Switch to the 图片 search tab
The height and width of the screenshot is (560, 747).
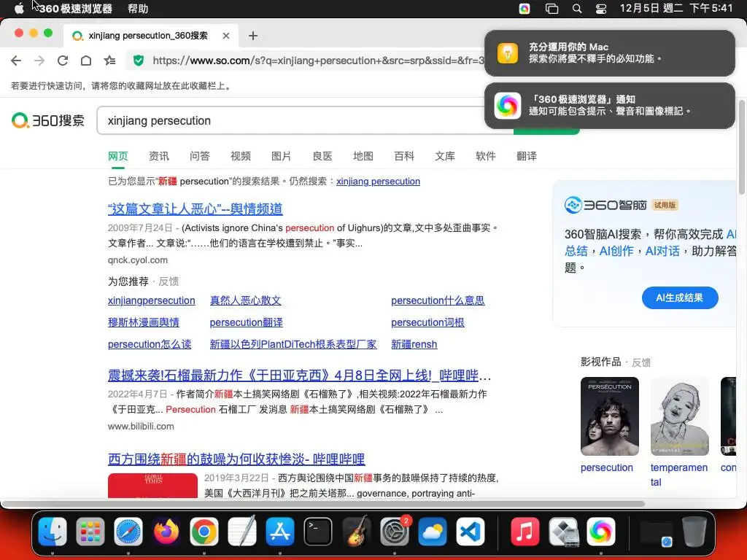(x=281, y=156)
